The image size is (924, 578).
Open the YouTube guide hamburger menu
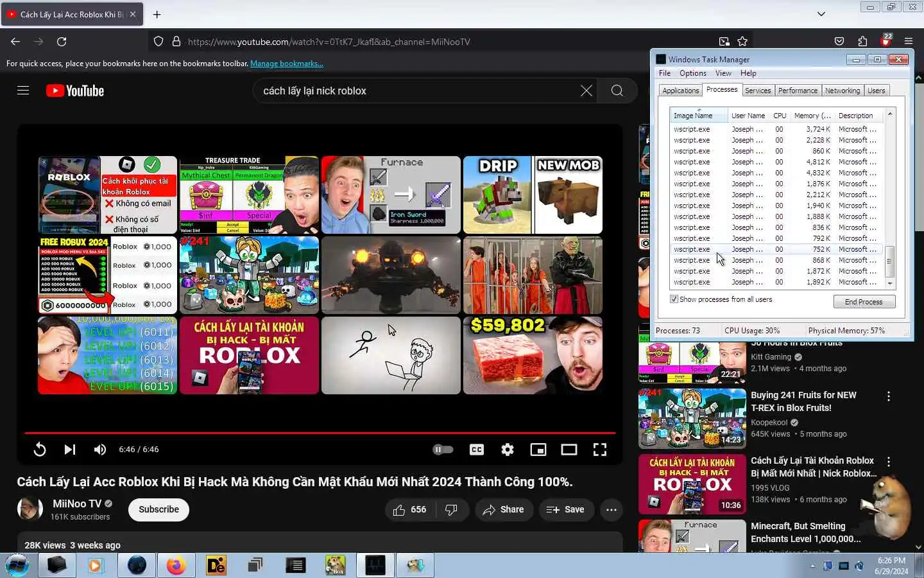23,91
